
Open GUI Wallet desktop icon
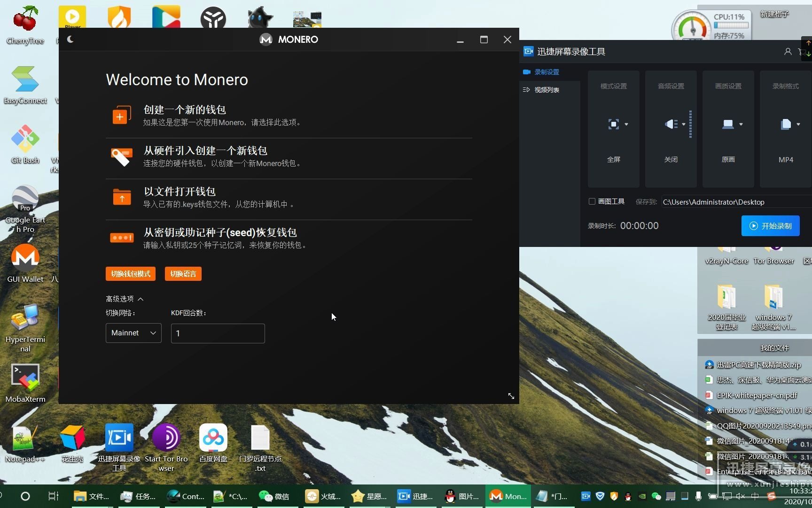coord(25,263)
